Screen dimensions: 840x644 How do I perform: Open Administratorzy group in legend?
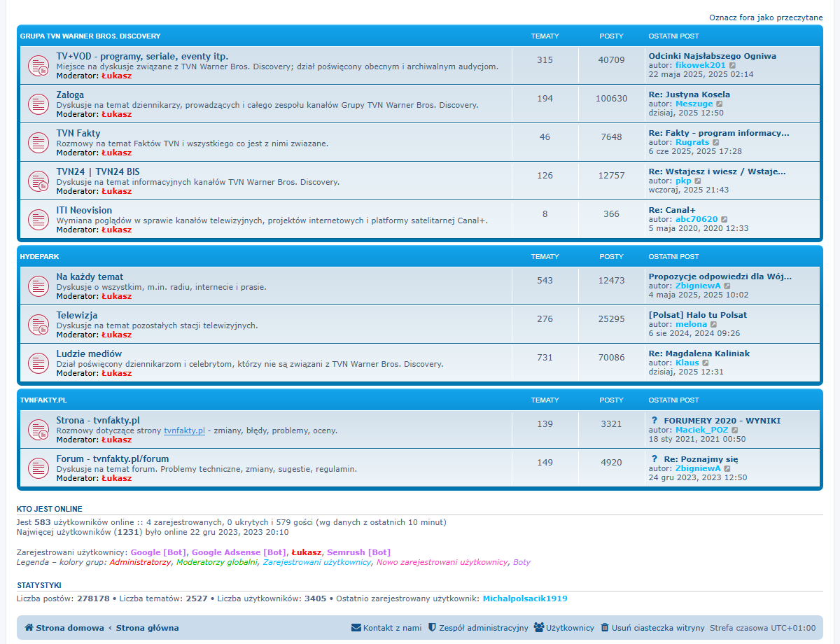tap(140, 562)
